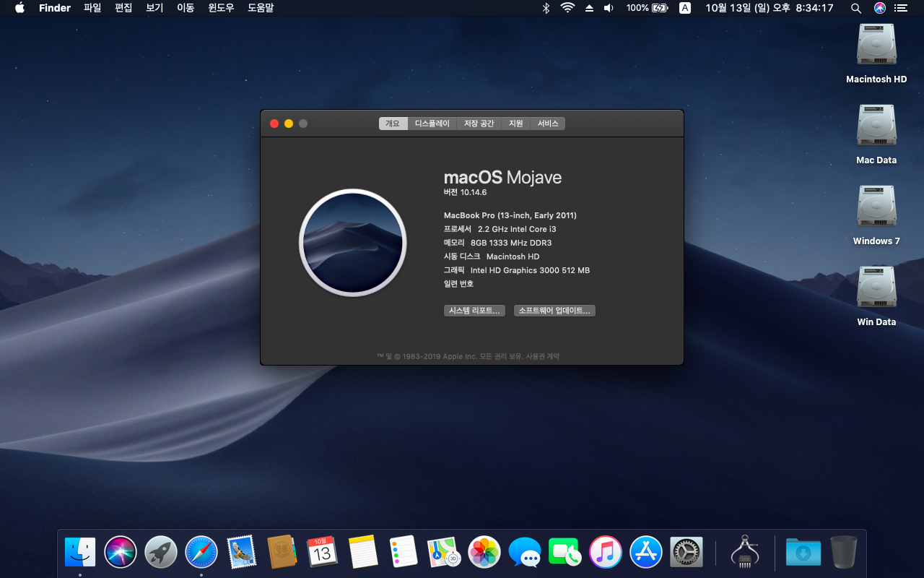This screenshot has width=924, height=578.
Task: Close the About This Mac window
Action: pos(274,124)
